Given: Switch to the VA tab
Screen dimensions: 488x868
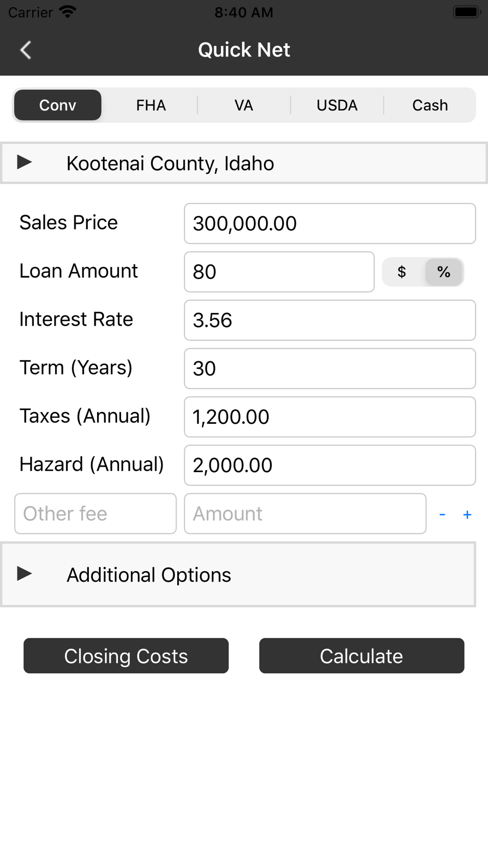Looking at the screenshot, I should (244, 105).
